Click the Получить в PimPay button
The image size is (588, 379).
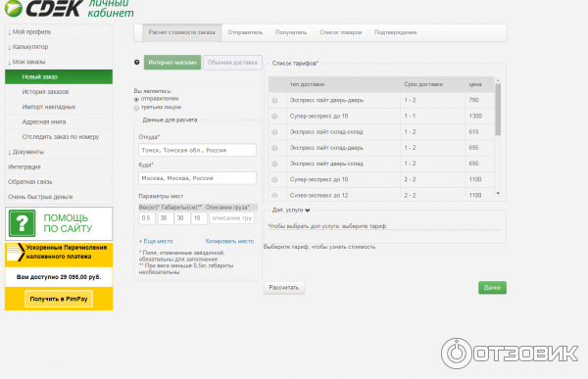pyautogui.click(x=59, y=299)
